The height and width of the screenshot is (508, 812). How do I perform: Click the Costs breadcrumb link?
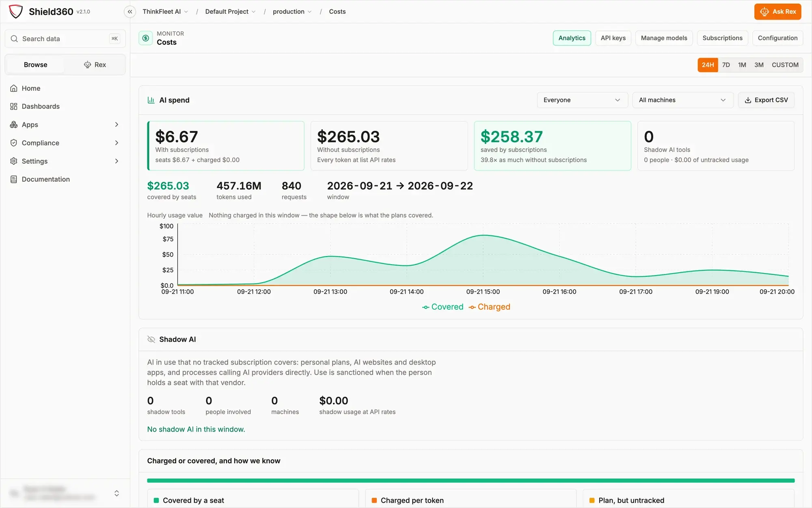337,12
